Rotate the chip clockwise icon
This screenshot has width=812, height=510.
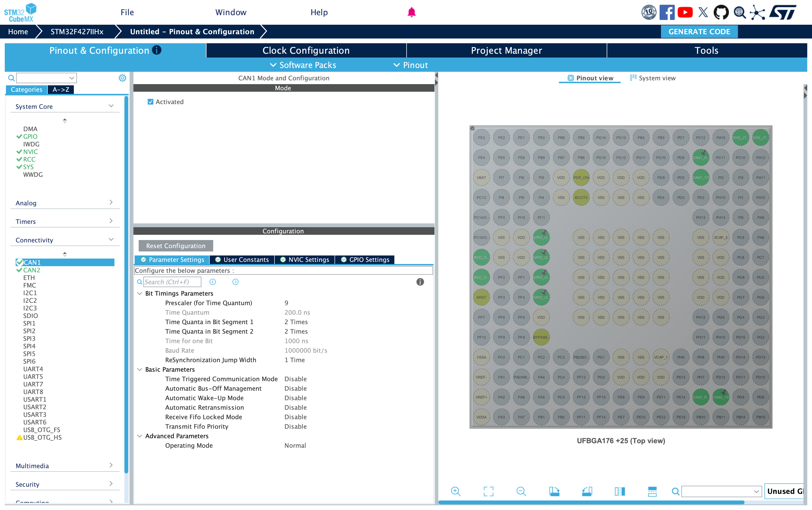point(554,491)
